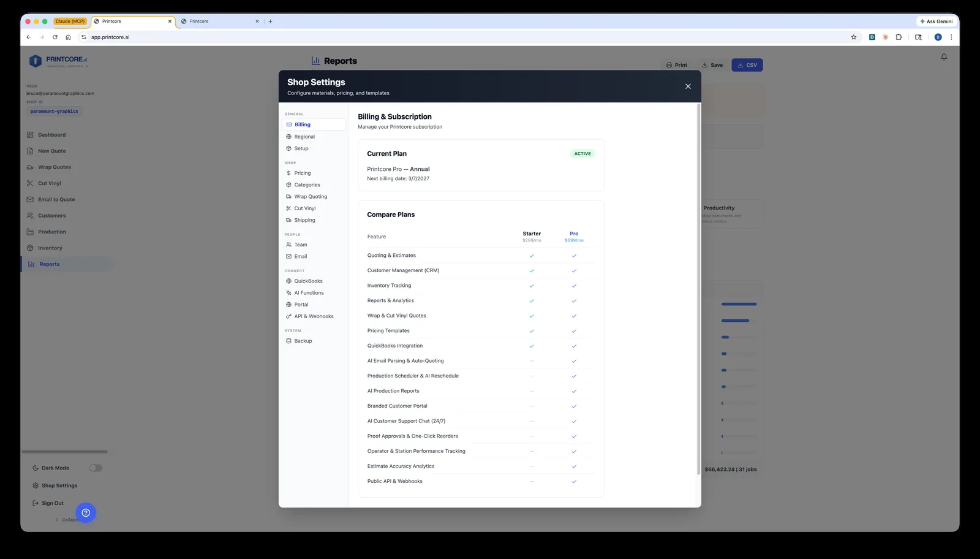
Task: Open Email to Quote in sidebar
Action: (67, 199)
